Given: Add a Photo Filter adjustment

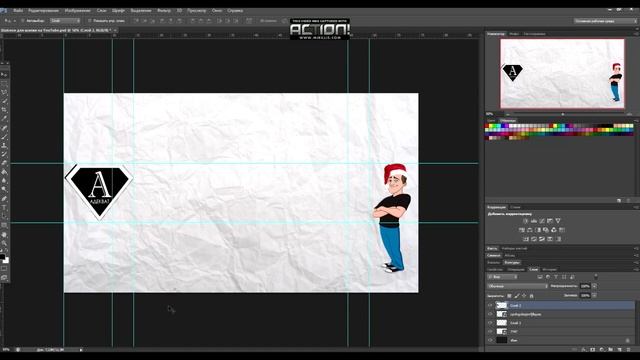Looking at the screenshot, I should pyautogui.click(x=546, y=230).
